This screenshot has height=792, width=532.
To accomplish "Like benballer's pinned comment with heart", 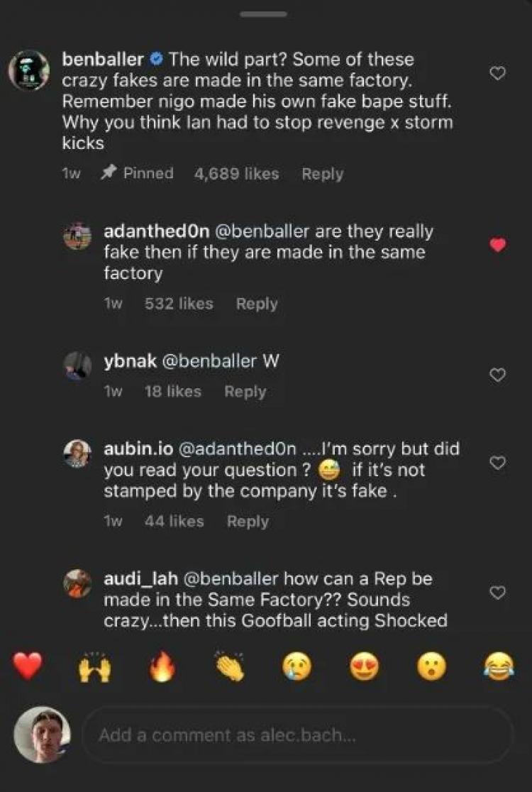I will click(498, 74).
